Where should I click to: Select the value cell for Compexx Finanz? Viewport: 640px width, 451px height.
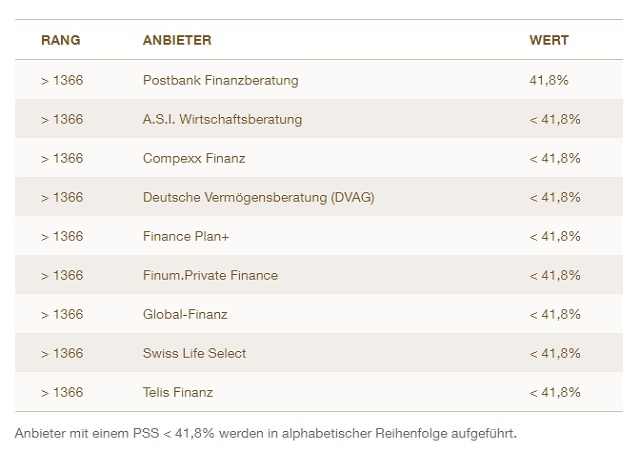point(554,158)
